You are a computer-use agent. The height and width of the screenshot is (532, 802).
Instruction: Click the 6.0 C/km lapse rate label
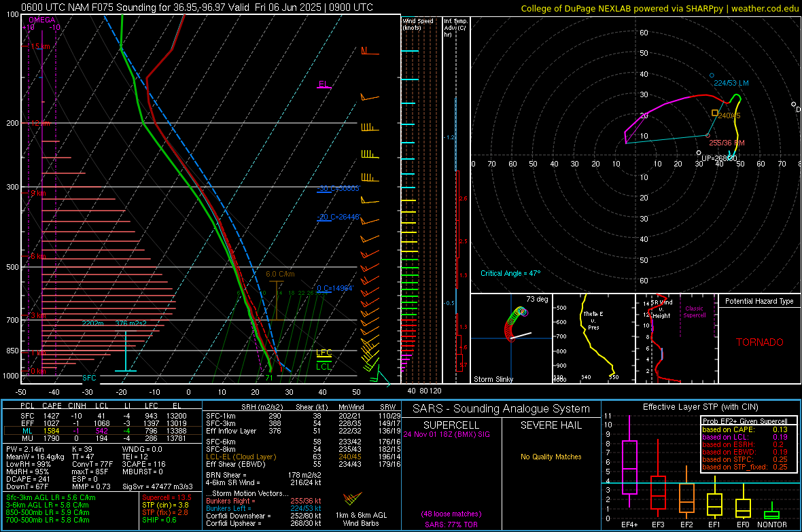click(280, 274)
